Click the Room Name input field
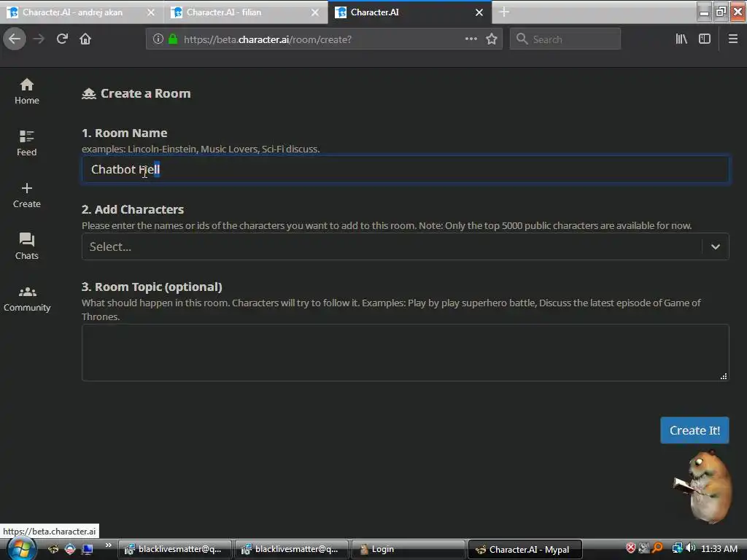Screen dimensions: 747x560 tap(405, 169)
